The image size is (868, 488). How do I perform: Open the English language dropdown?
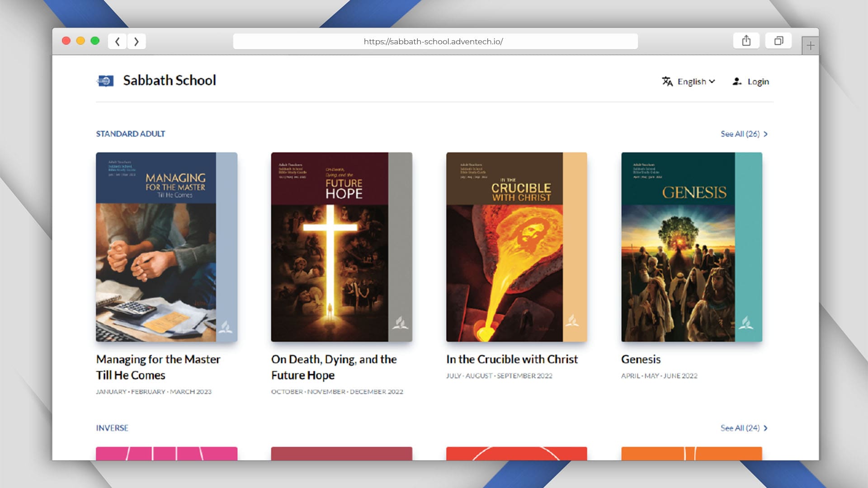coord(695,82)
